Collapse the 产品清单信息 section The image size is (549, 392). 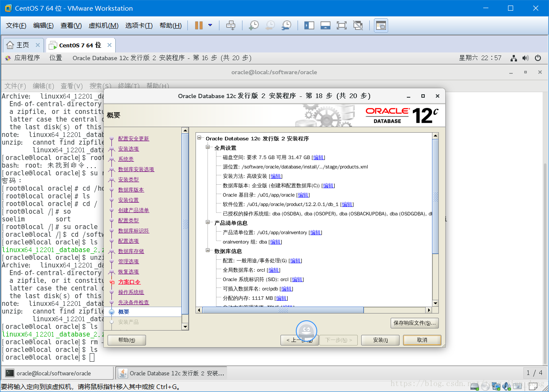pyautogui.click(x=208, y=223)
